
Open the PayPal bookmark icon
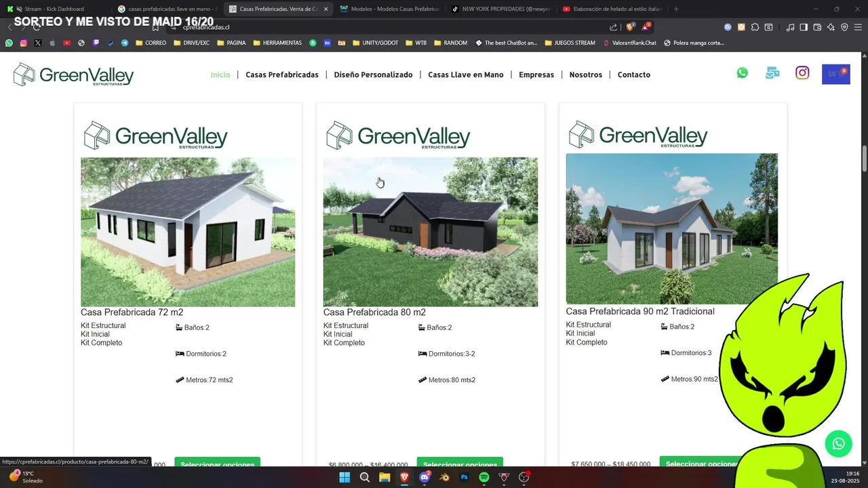110,43
